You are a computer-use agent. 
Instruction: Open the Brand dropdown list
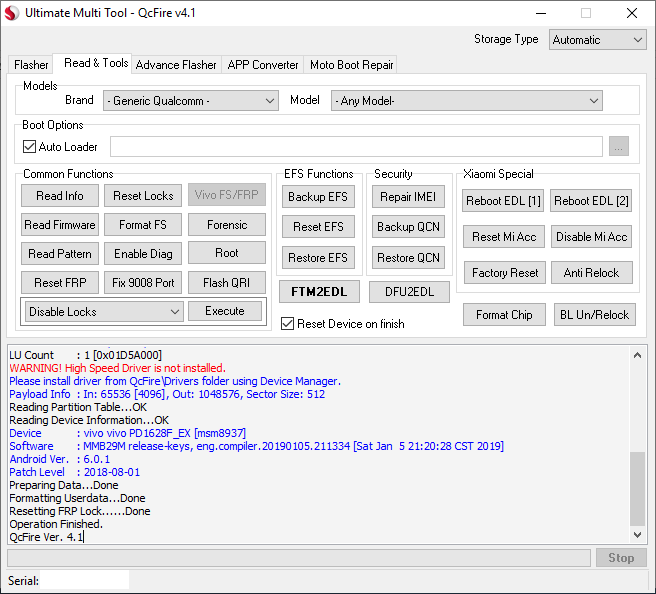(x=191, y=101)
